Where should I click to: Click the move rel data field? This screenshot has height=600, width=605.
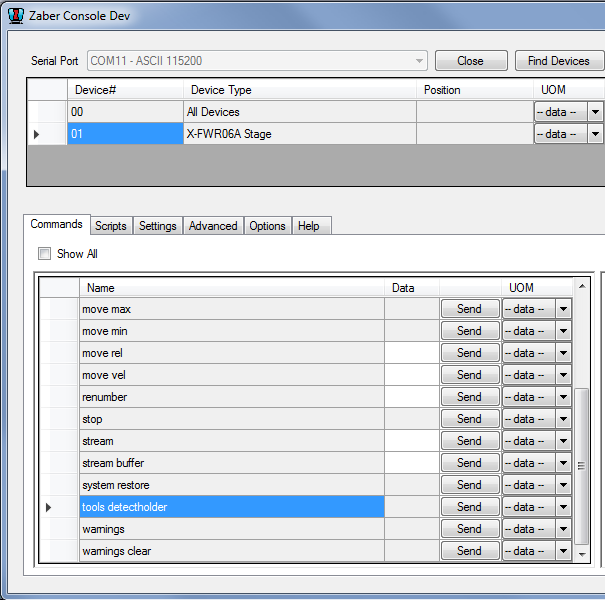click(x=412, y=353)
